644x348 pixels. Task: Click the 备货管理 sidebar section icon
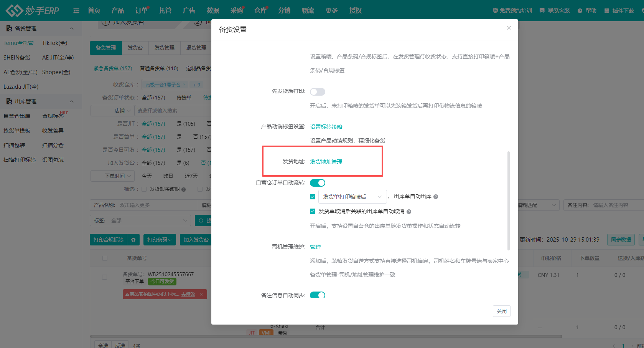click(9, 28)
